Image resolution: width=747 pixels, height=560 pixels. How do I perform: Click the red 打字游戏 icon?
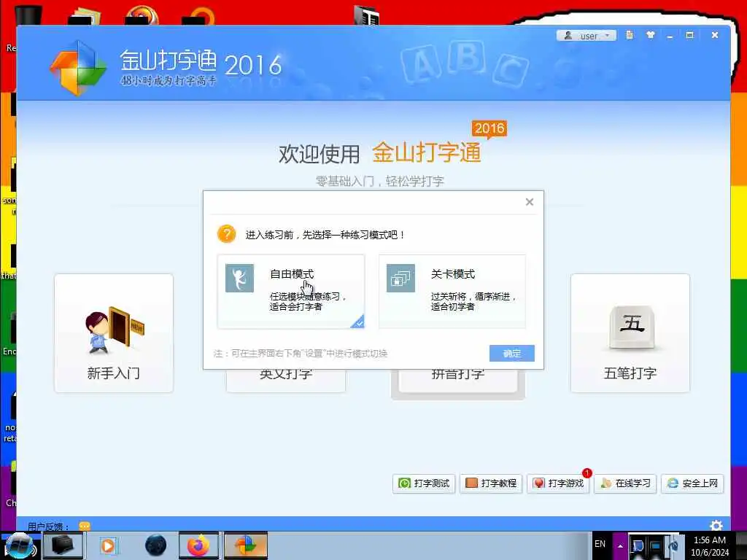pos(539,483)
